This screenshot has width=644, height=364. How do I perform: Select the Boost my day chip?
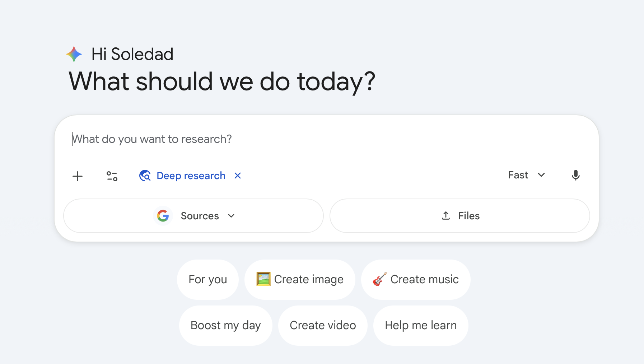pyautogui.click(x=226, y=325)
